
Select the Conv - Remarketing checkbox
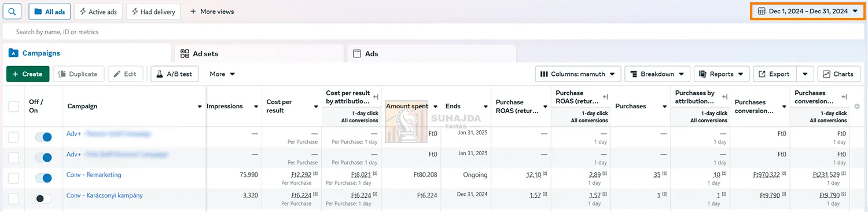point(13,178)
